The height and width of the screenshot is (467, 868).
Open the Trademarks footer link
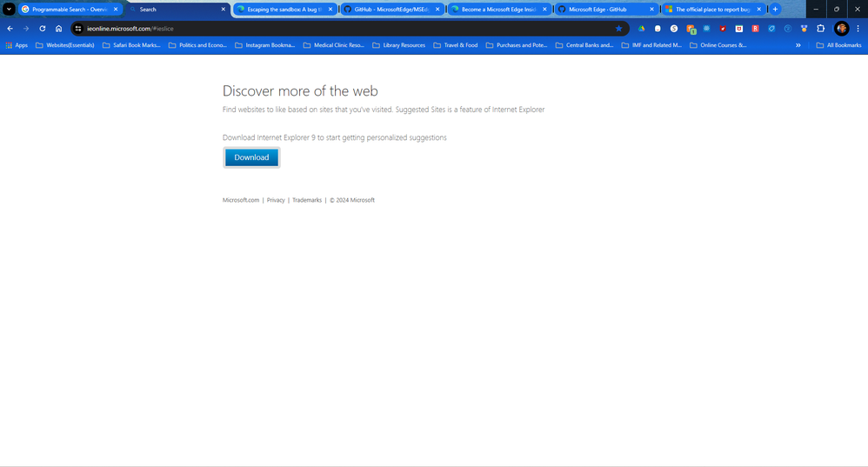(307, 200)
